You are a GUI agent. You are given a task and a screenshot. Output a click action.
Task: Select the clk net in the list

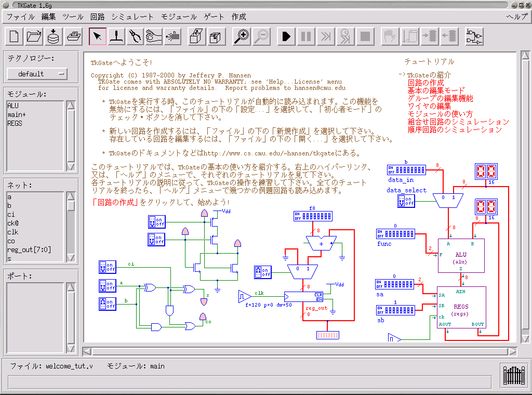tap(13, 232)
